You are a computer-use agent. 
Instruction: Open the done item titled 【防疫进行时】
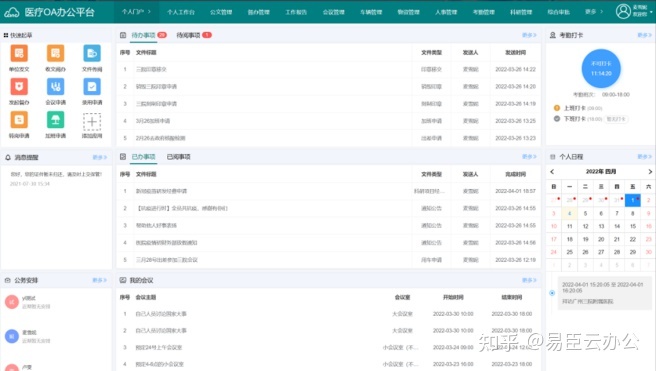click(328, 208)
